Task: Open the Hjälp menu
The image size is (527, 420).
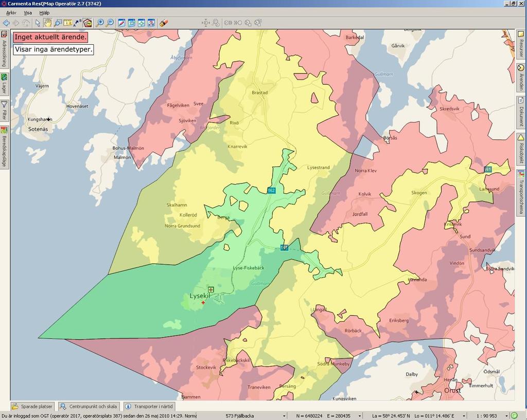Action: pyautogui.click(x=44, y=13)
